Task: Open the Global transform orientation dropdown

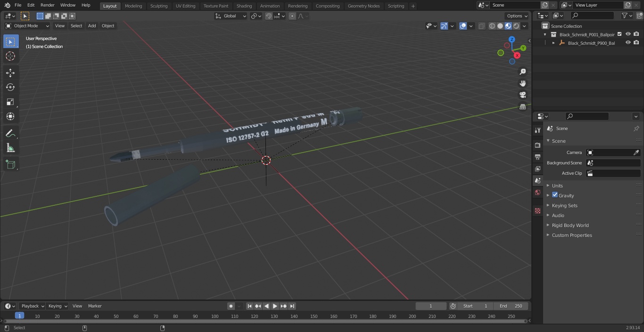Action: (231, 16)
